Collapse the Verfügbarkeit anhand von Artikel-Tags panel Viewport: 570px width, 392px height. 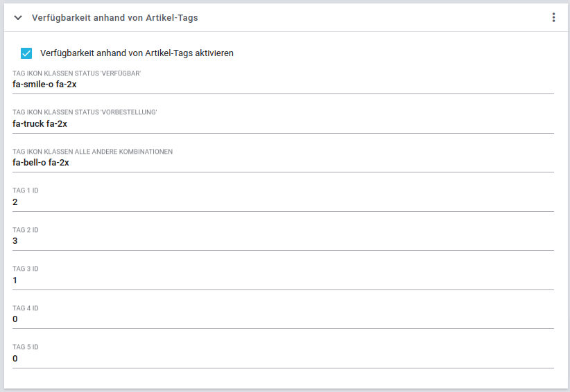coord(18,17)
